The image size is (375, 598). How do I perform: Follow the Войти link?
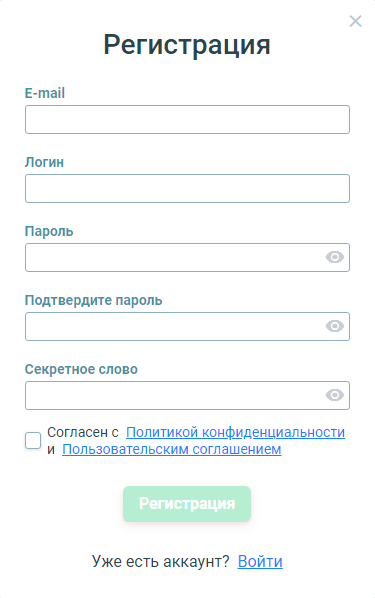(260, 561)
